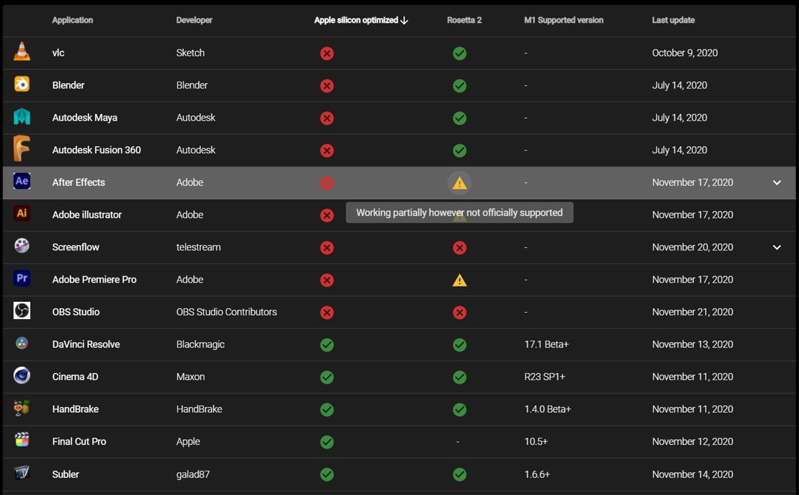Screen dimensions: 799x495
Task: Expand the After Effects row chevron
Action: coord(777,183)
